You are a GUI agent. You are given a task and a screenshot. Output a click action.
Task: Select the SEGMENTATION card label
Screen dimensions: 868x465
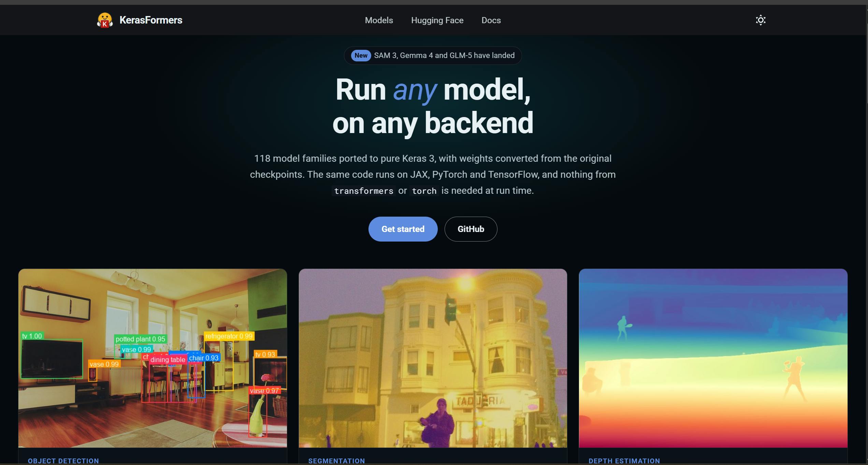click(337, 461)
